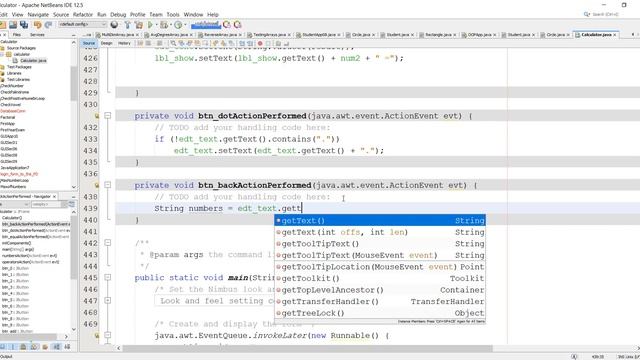Open the Profile menu

click(138, 14)
